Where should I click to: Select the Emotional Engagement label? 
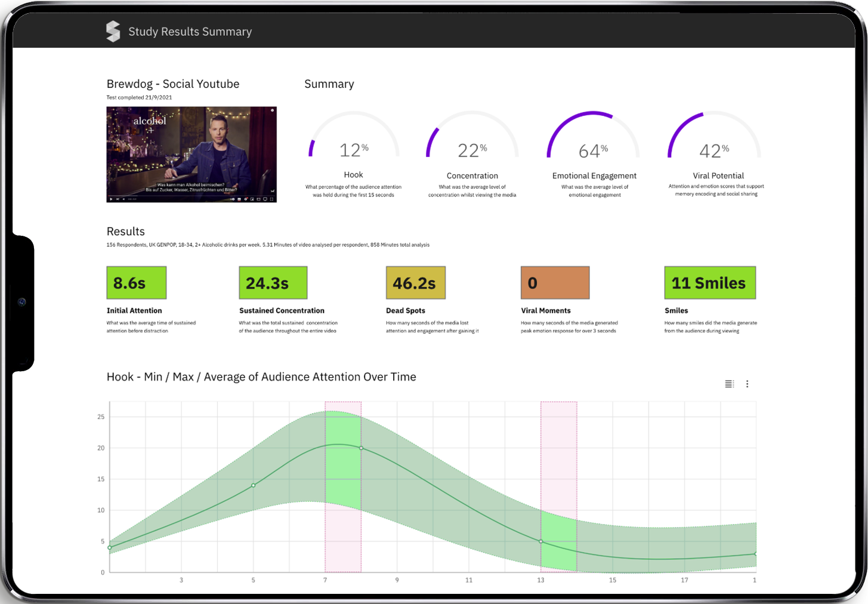tap(594, 175)
